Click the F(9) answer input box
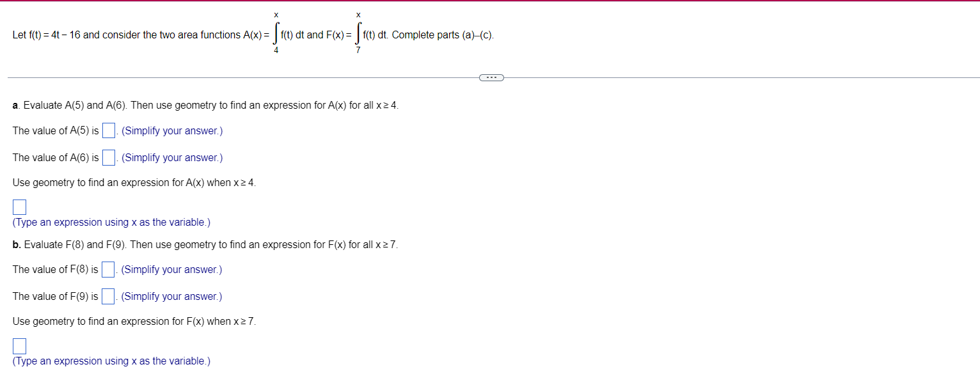The width and height of the screenshot is (980, 376). [x=107, y=295]
